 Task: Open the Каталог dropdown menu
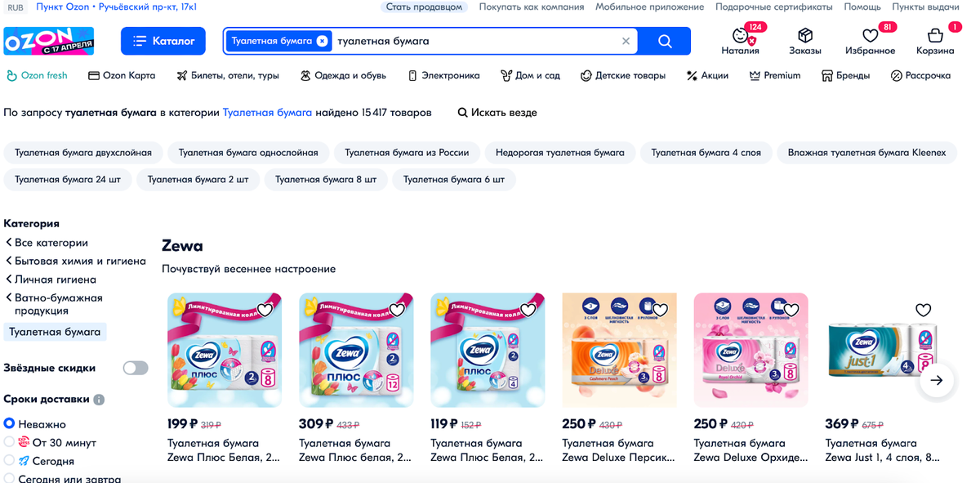163,41
